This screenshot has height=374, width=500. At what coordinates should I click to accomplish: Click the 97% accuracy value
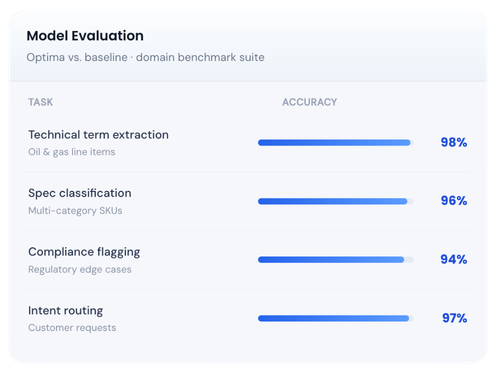click(x=455, y=318)
